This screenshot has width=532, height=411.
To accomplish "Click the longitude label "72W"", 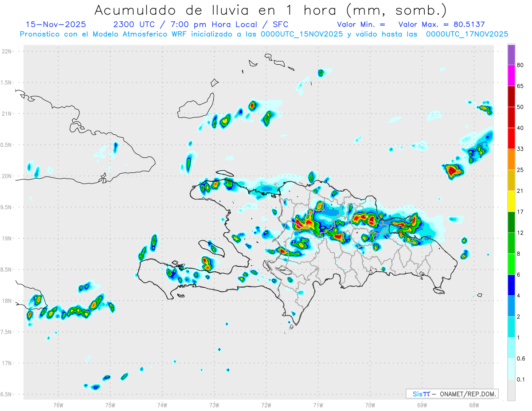I will click(x=266, y=405).
